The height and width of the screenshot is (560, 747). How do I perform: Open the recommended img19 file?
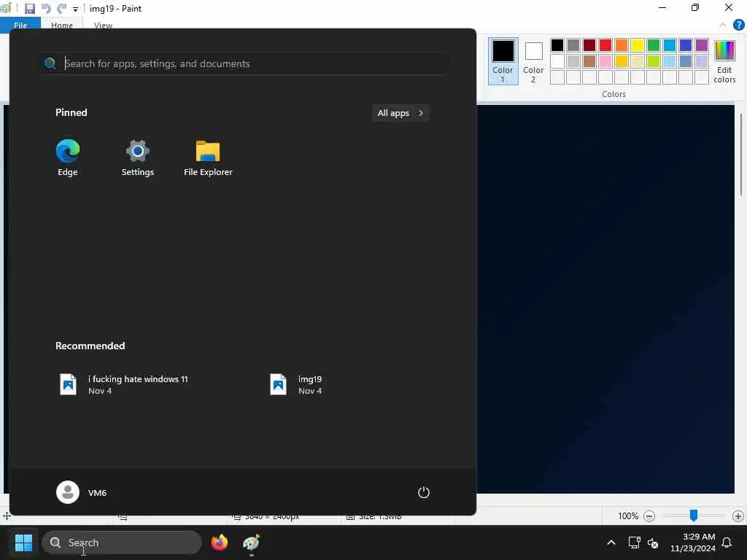(x=296, y=384)
